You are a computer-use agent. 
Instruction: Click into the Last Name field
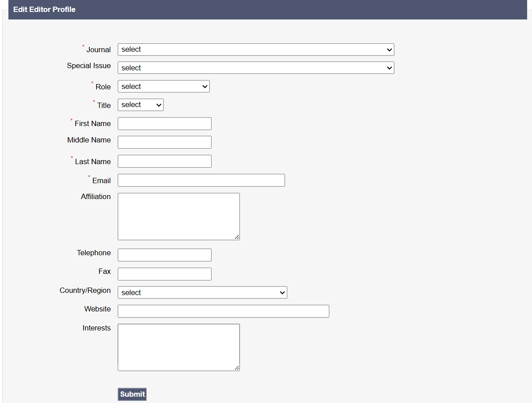click(x=164, y=161)
